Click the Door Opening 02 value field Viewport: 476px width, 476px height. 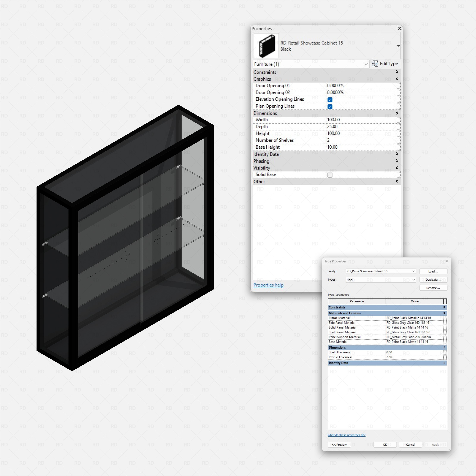pyautogui.click(x=361, y=92)
